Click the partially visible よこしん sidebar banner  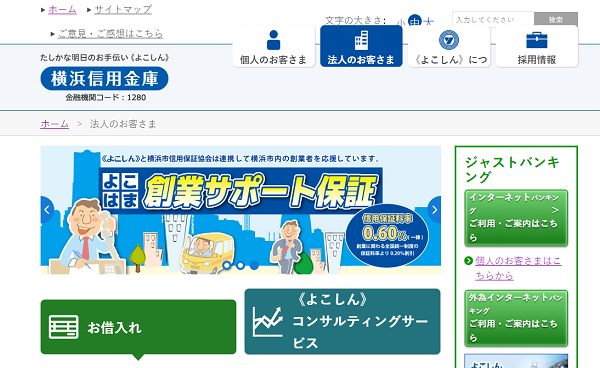click(516, 361)
